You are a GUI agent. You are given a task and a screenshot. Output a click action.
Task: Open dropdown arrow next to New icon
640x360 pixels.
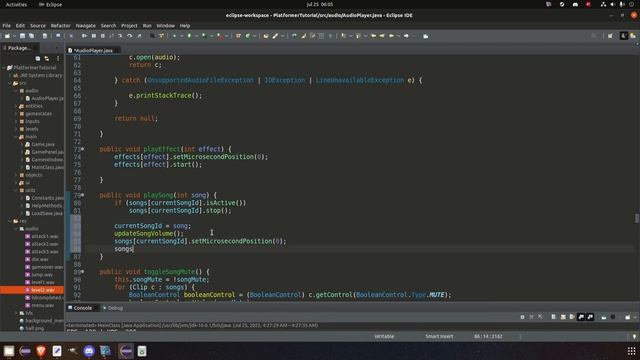pos(14,36)
